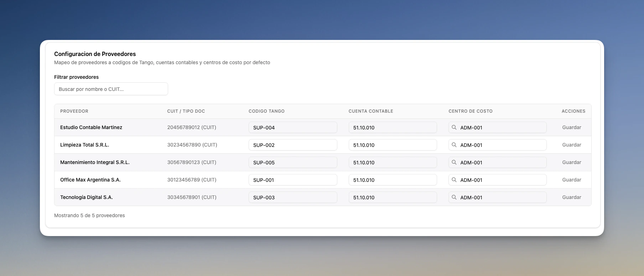Click search icon in Estudio Contable Martinez row
The width and height of the screenshot is (644, 276).
[x=454, y=127]
